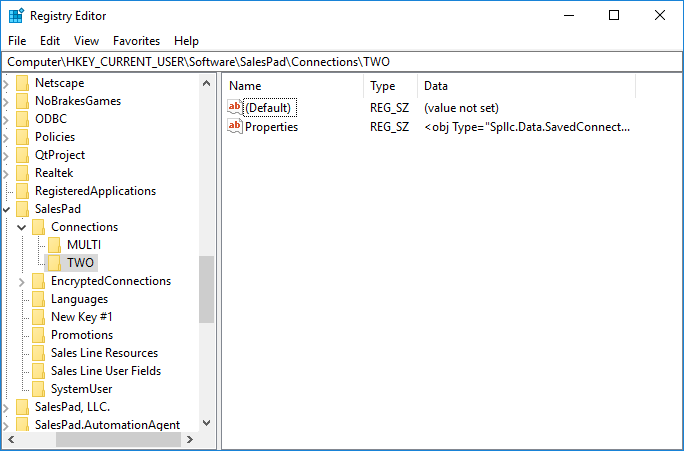This screenshot has width=684, height=451.
Task: Click the registry path address bar
Action: point(340,62)
